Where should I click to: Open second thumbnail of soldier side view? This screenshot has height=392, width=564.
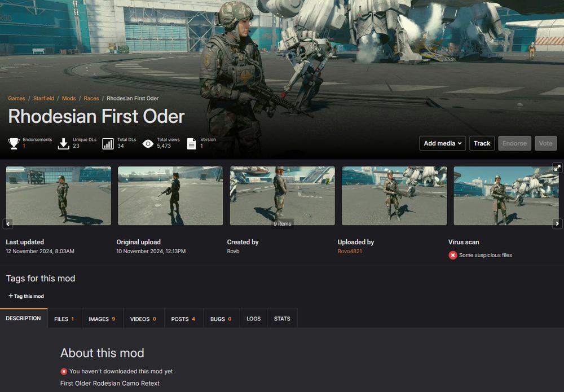pyautogui.click(x=170, y=196)
